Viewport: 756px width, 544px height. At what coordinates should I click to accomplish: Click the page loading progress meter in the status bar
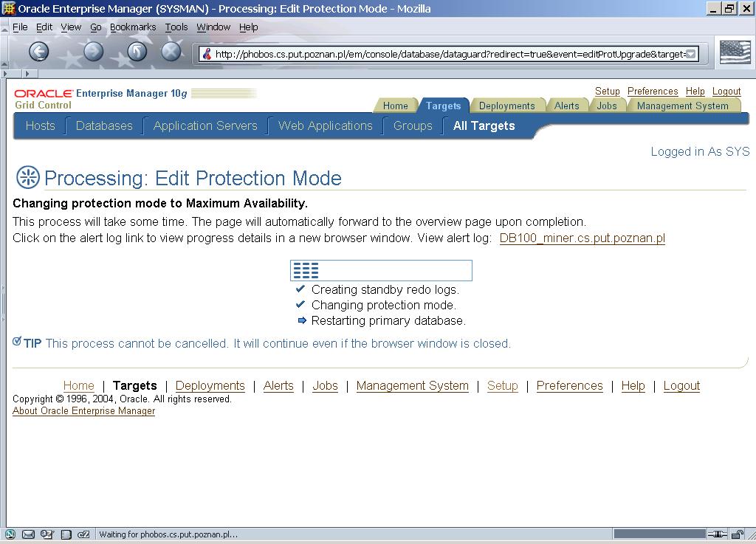point(659,534)
